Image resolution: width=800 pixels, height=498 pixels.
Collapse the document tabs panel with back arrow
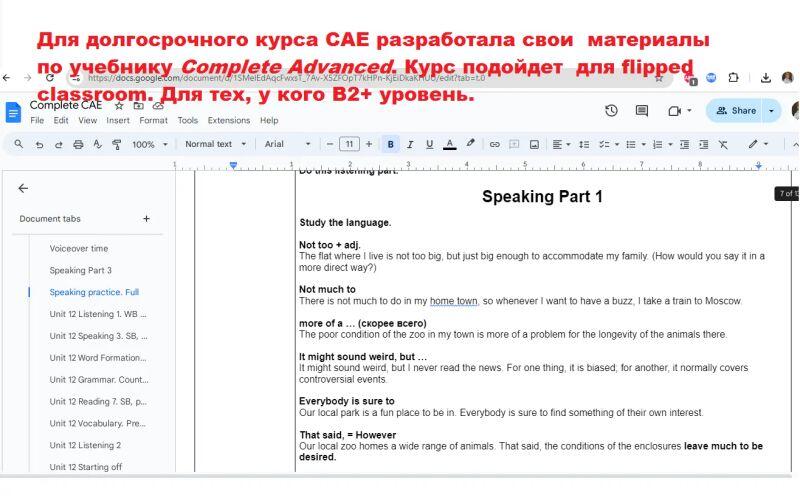point(23,188)
